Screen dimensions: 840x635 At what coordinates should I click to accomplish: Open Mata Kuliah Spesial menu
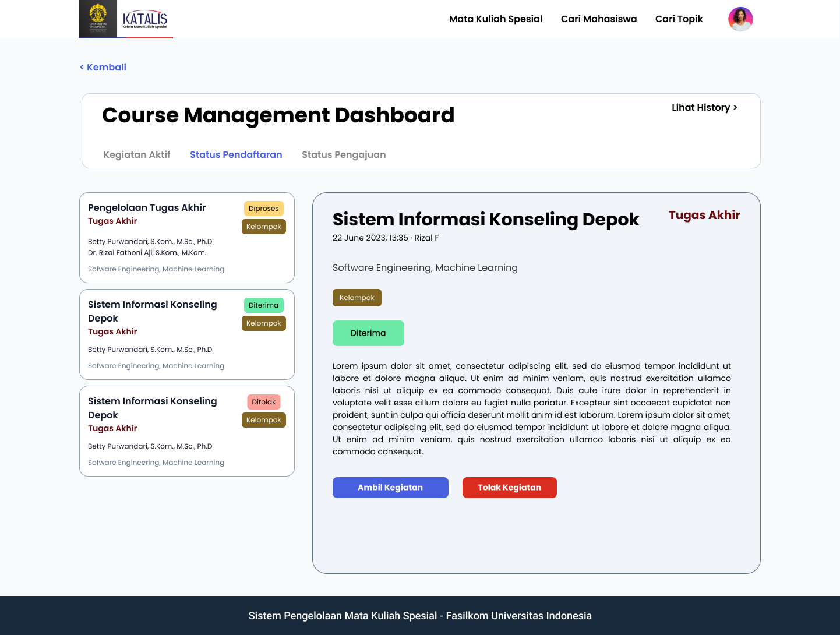point(495,19)
